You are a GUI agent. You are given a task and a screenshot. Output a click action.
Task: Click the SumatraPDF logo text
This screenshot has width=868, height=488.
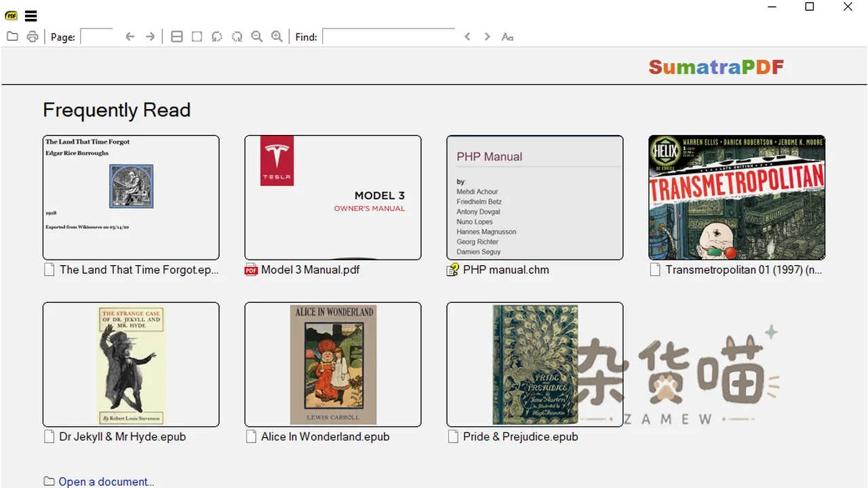716,67
